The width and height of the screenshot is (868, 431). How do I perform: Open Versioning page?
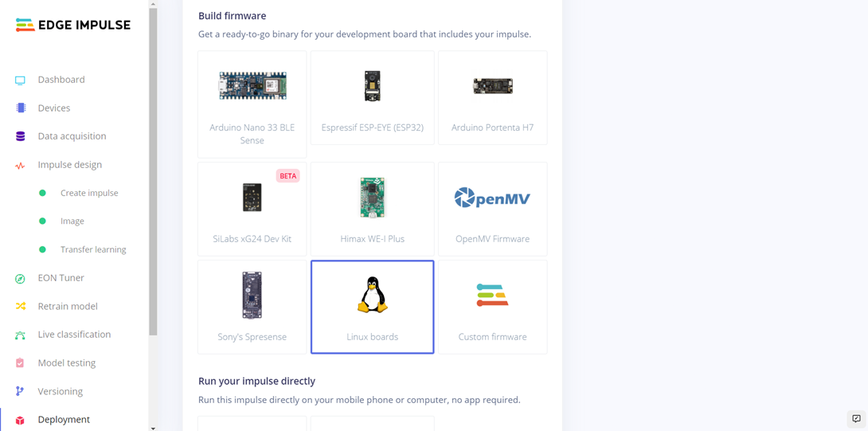[x=60, y=391]
